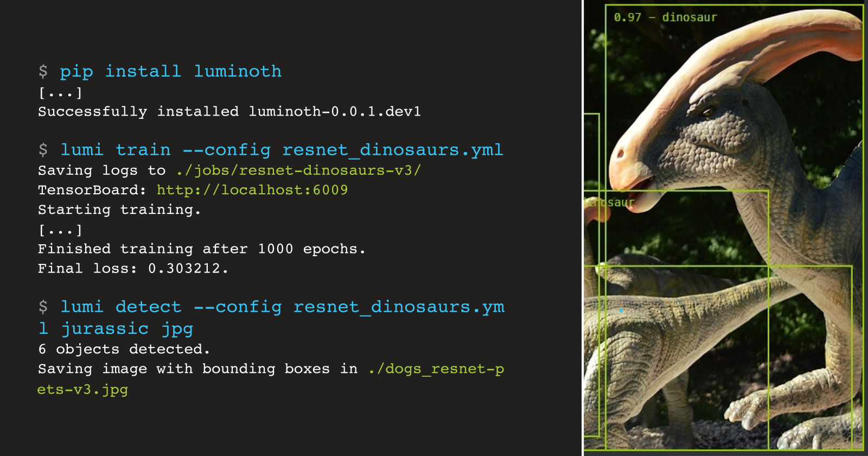The image size is (868, 456).
Task: Click the "lumi detect --config" command line
Action: pos(282,307)
